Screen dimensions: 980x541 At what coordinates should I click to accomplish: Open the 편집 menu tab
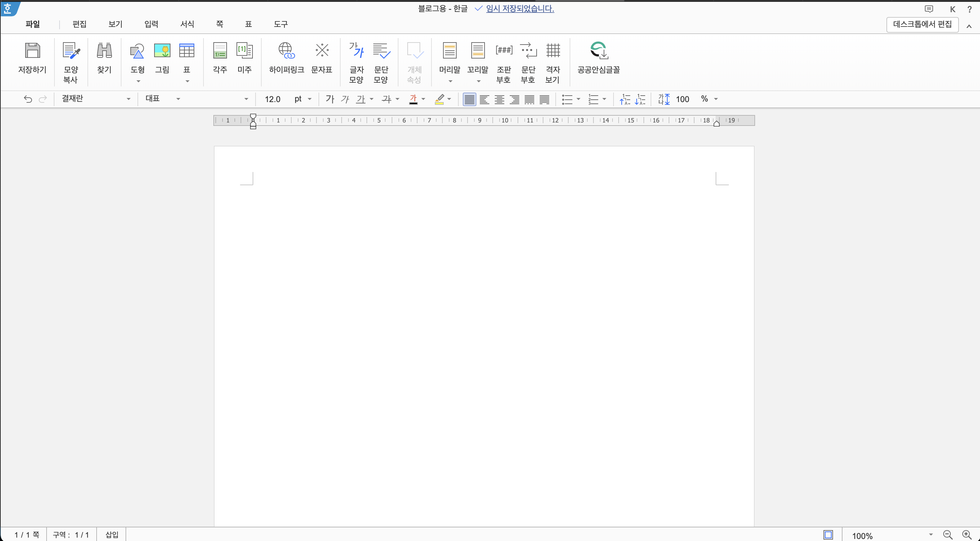80,24
